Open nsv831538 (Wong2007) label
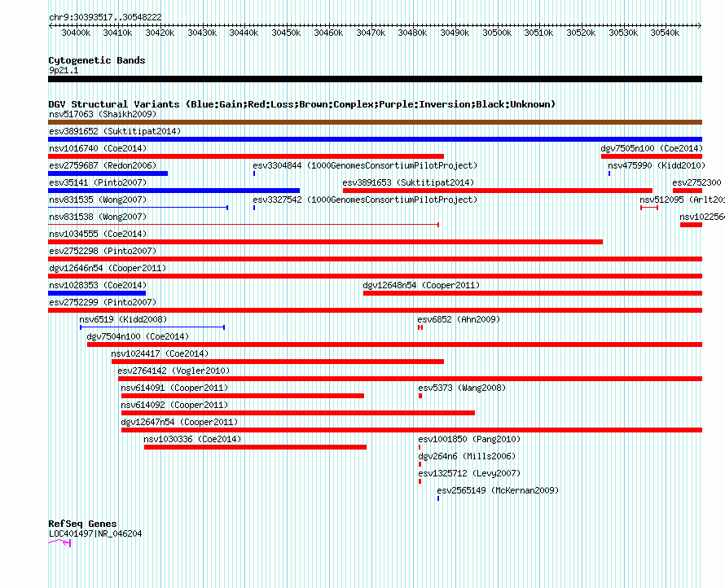This screenshot has height=588, width=725. point(98,217)
